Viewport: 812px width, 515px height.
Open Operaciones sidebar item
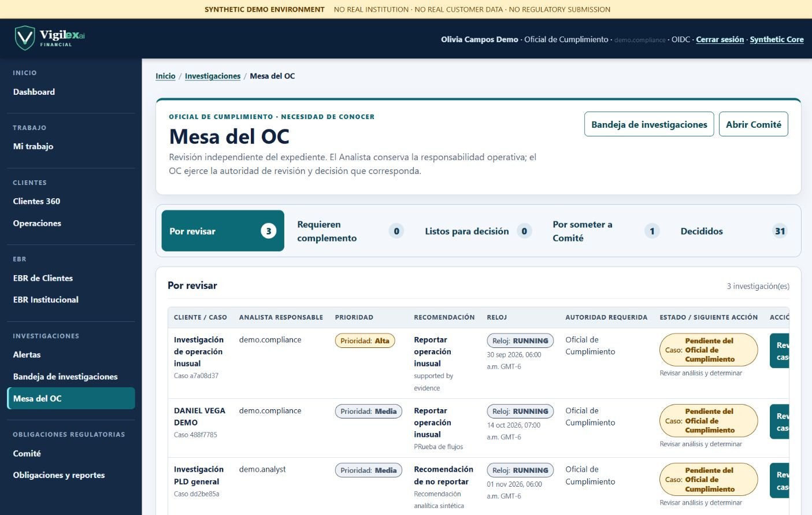pos(37,223)
